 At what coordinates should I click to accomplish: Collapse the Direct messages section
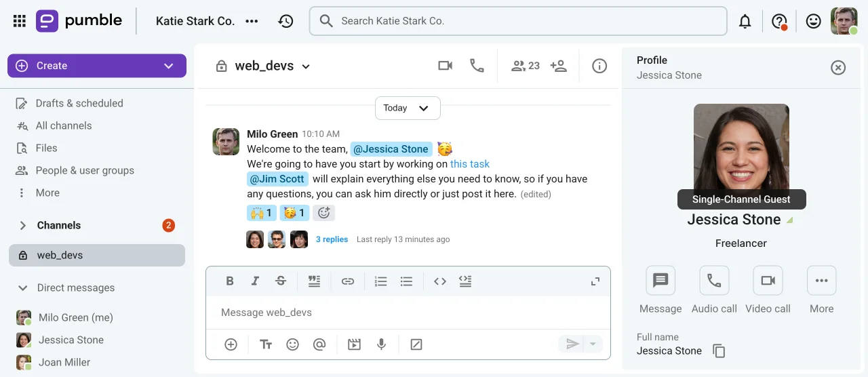point(22,287)
